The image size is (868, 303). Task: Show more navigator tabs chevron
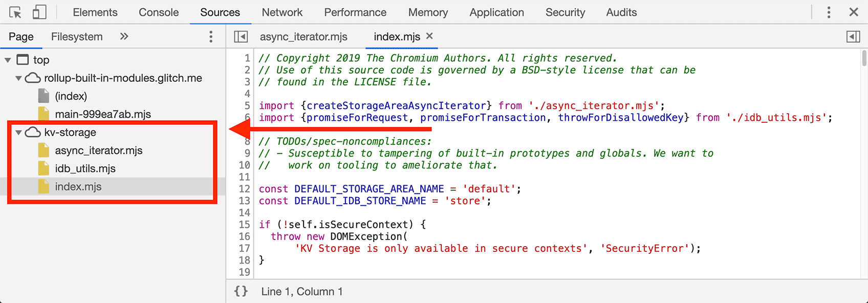point(124,36)
